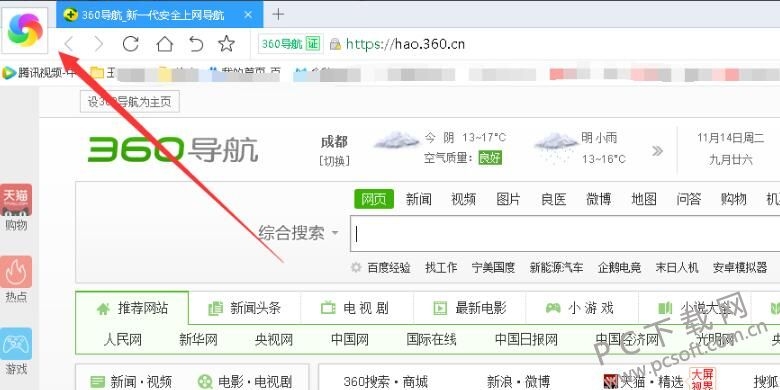Click the 360导航 logo

click(173, 149)
